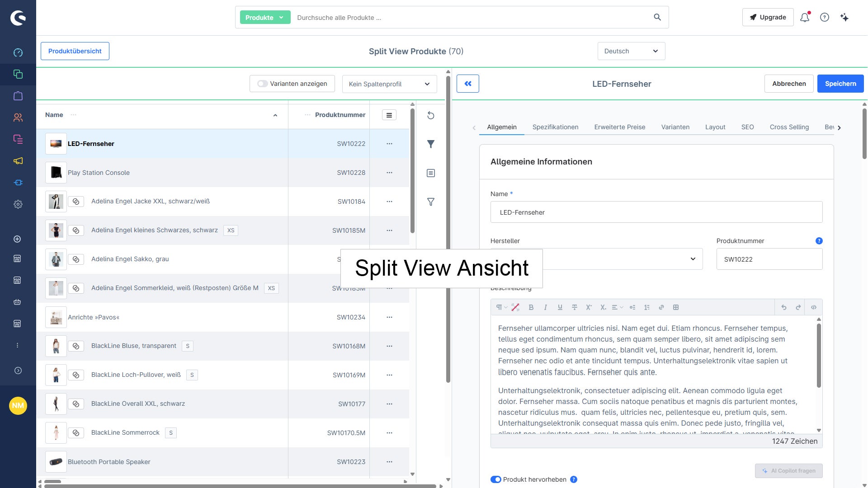Open the settings gear icon in sidebar
The image size is (868, 488).
[18, 204]
